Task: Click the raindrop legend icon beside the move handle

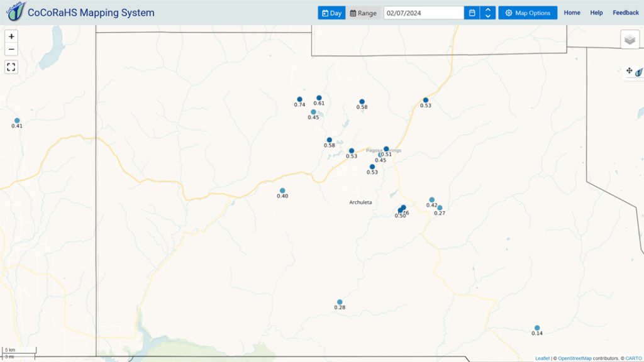Action: [x=639, y=72]
